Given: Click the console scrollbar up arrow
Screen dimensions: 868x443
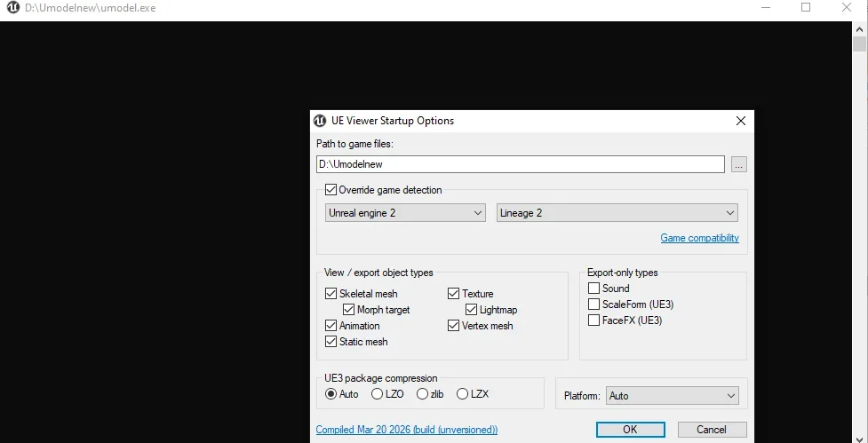Looking at the screenshot, I should tap(860, 28).
